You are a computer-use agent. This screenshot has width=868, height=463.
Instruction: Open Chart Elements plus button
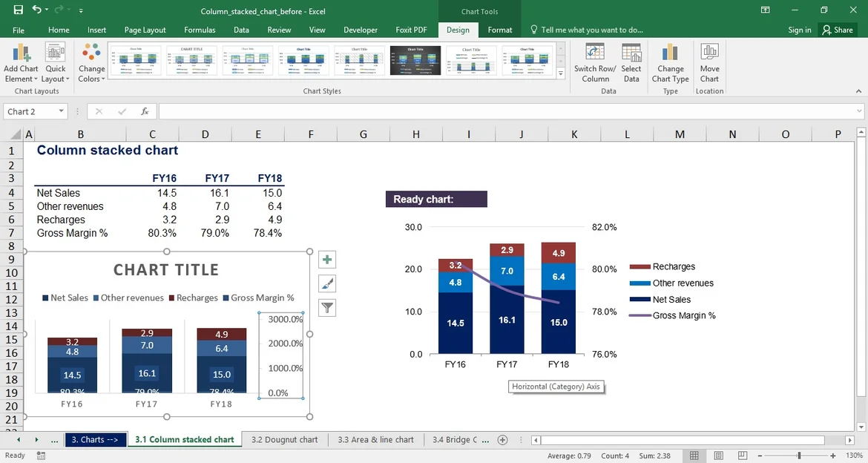[327, 260]
